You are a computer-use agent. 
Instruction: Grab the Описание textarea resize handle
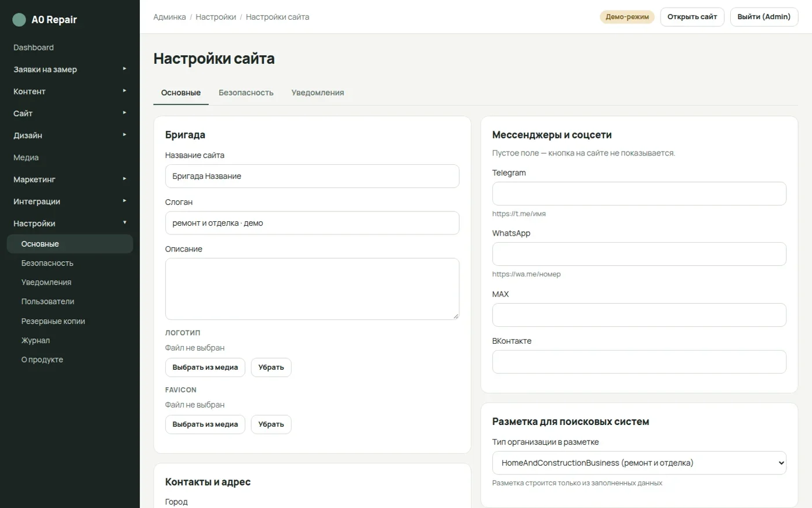455,316
